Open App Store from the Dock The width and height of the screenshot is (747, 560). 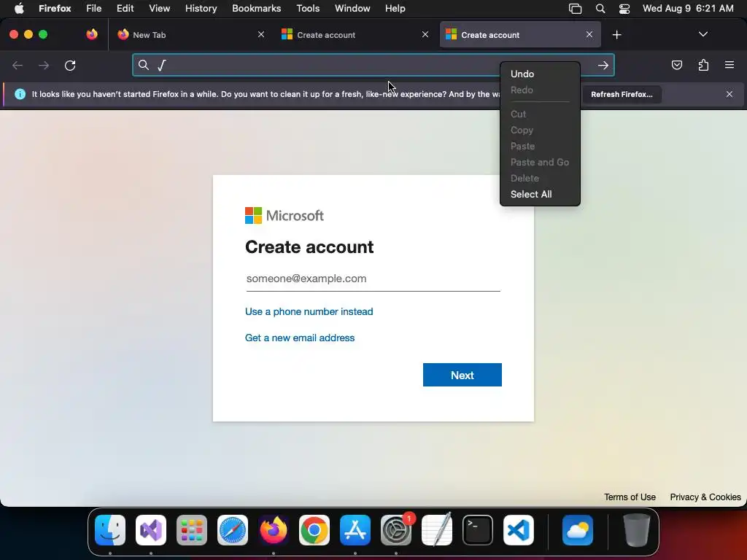pyautogui.click(x=355, y=530)
